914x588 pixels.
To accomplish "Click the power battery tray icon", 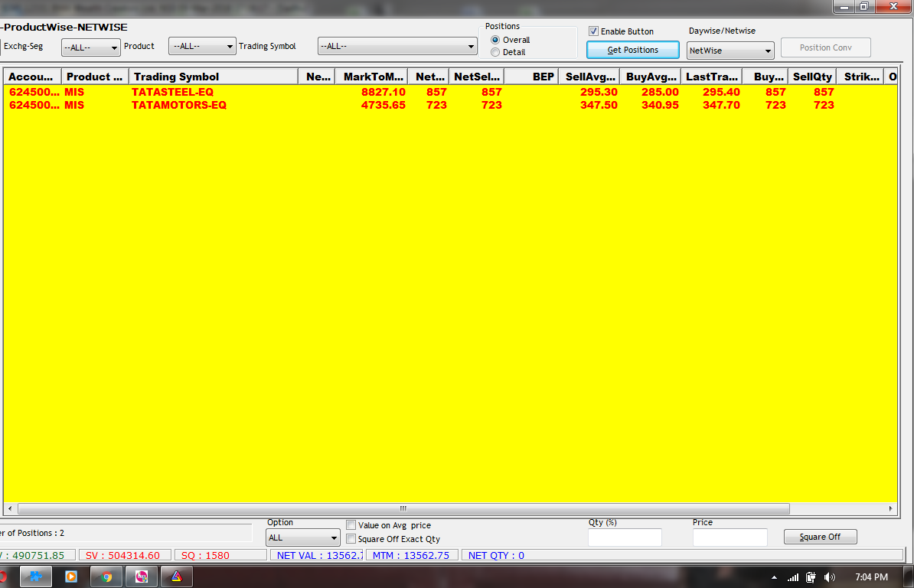I will point(811,577).
